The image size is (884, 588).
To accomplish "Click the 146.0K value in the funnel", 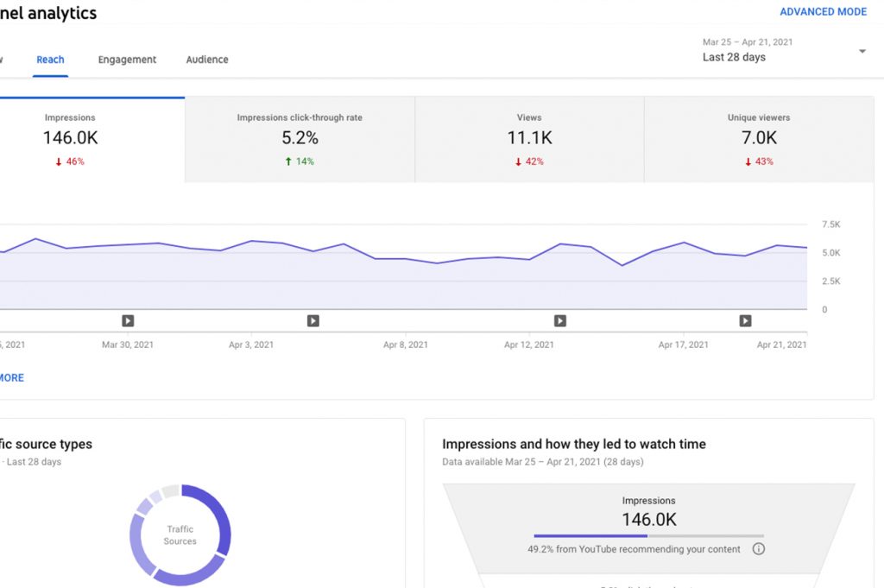I will pos(649,519).
